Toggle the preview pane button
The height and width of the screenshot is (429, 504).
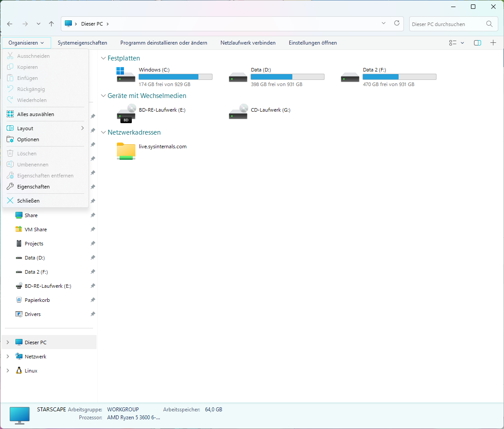click(x=477, y=43)
